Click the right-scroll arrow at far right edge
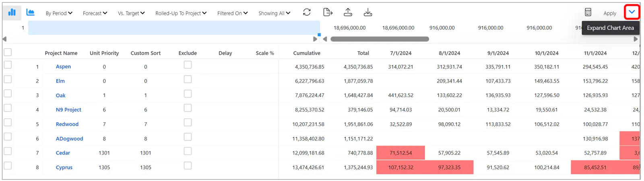 point(636,39)
